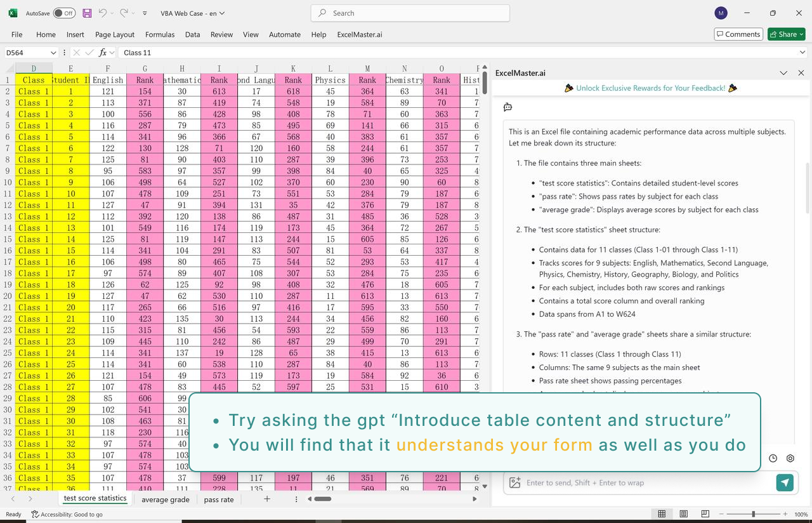812x523 pixels.
Task: Switch to Page Layout view in status bar
Action: coord(683,514)
